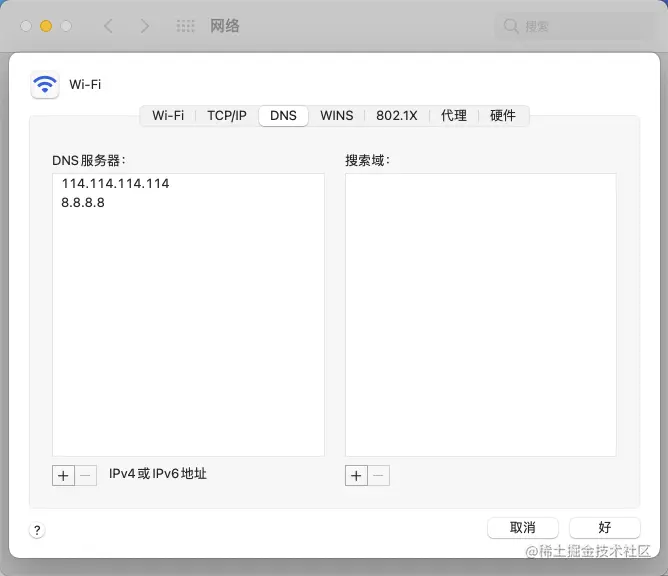Open the 802.1X tab
The image size is (668, 576).
pyautogui.click(x=397, y=115)
